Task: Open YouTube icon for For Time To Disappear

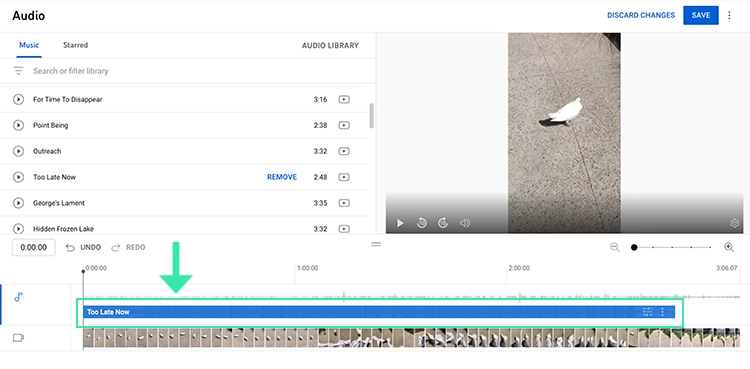Action: [x=344, y=100]
